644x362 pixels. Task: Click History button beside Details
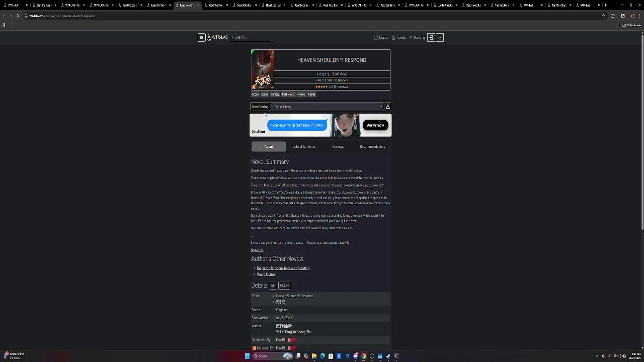click(284, 285)
